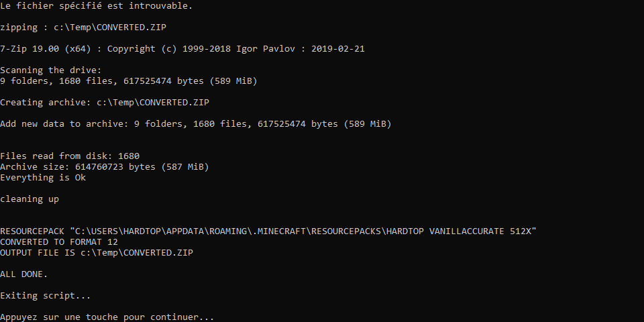Image resolution: width=644 pixels, height=322 pixels.
Task: Click the 'ALL DONE.' message
Action: (24, 274)
